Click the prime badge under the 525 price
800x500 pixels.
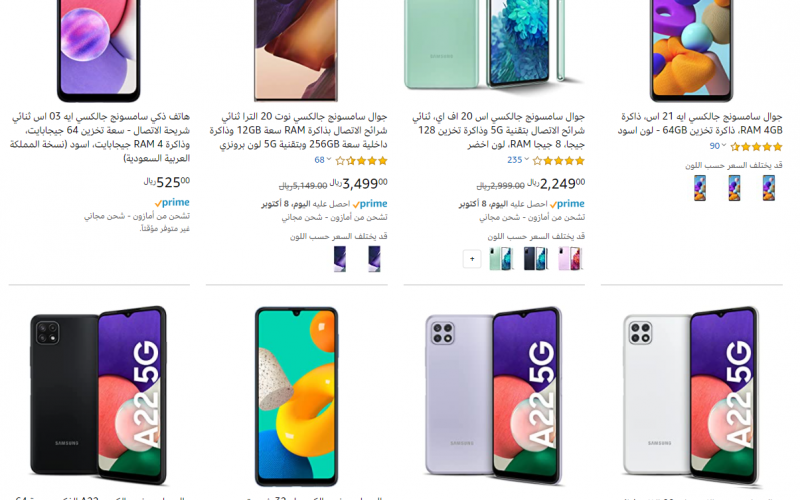pyautogui.click(x=172, y=203)
